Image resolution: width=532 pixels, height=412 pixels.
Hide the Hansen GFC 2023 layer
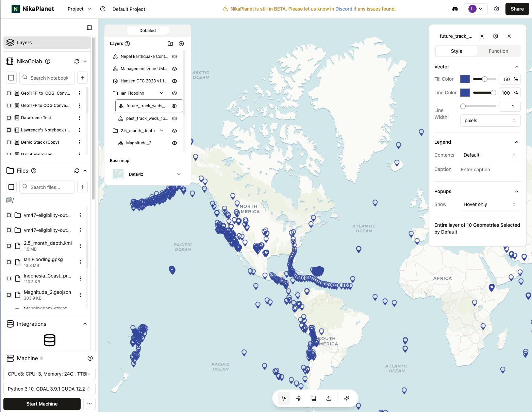point(174,81)
